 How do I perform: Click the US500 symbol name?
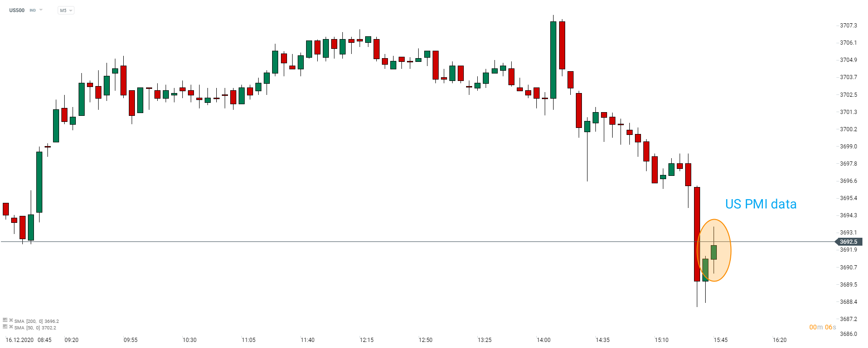point(17,10)
